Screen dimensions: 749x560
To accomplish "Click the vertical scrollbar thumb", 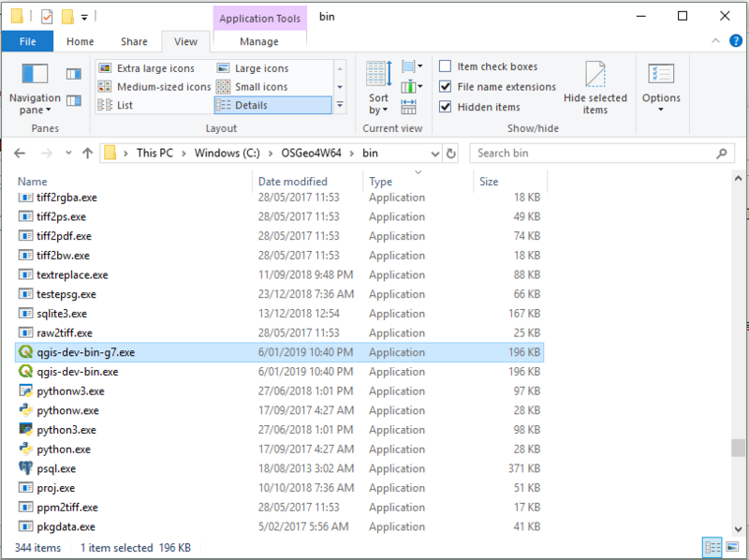I will [739, 448].
